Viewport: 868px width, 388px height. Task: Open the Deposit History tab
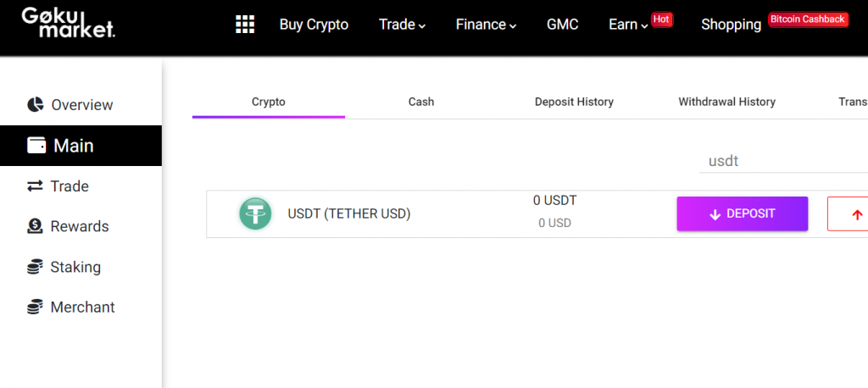coord(574,102)
